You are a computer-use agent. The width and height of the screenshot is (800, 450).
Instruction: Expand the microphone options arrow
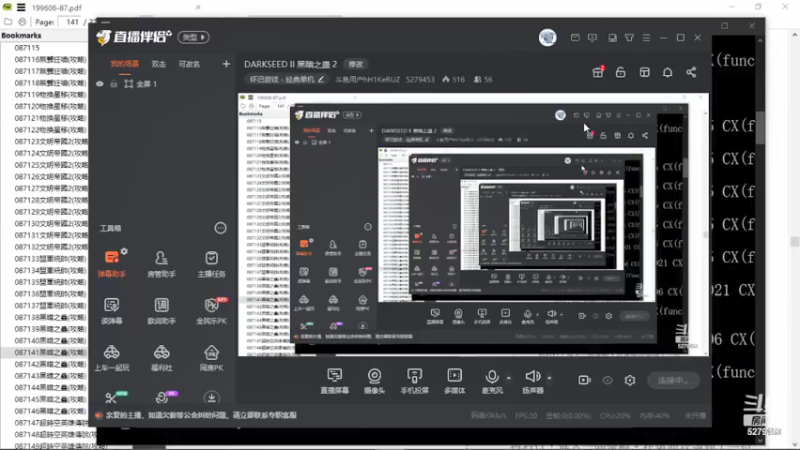[509, 378]
